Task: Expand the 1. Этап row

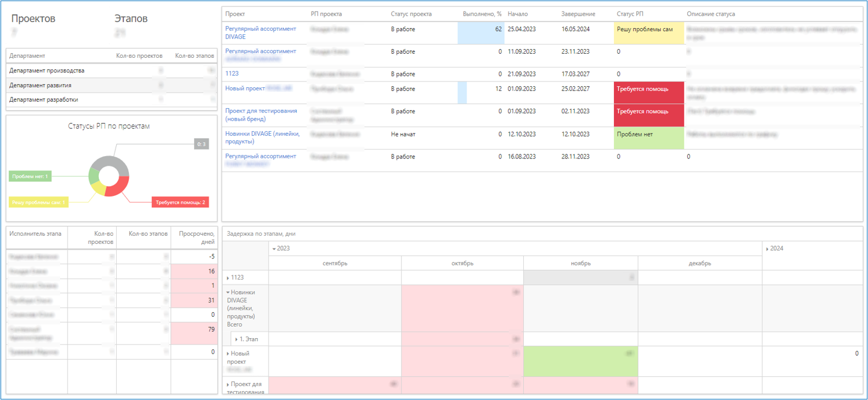Action: tap(236, 339)
